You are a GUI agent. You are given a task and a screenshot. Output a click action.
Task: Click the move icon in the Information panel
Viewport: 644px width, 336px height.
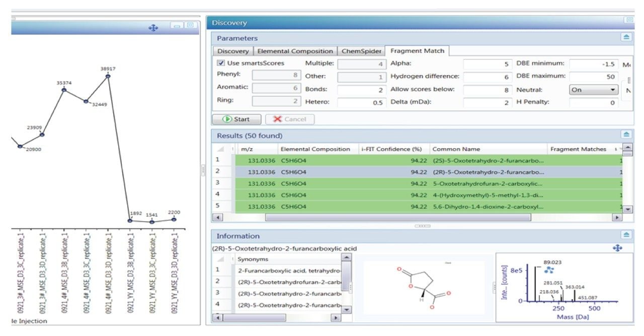click(x=617, y=248)
